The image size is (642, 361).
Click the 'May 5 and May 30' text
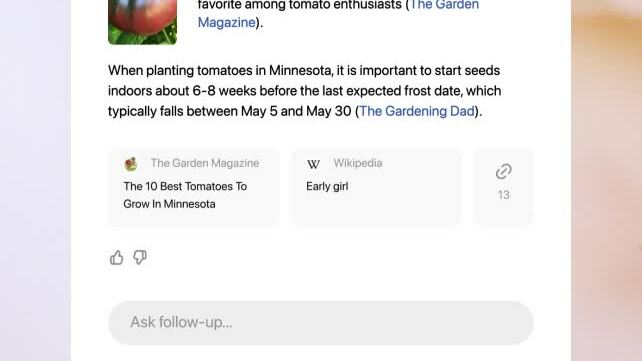(x=296, y=111)
